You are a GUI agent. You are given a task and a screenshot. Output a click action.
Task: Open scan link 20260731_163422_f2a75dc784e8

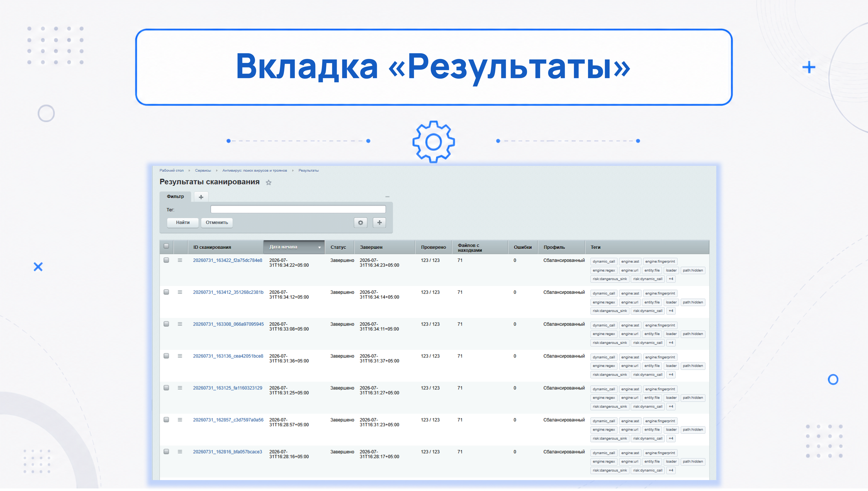(x=227, y=260)
